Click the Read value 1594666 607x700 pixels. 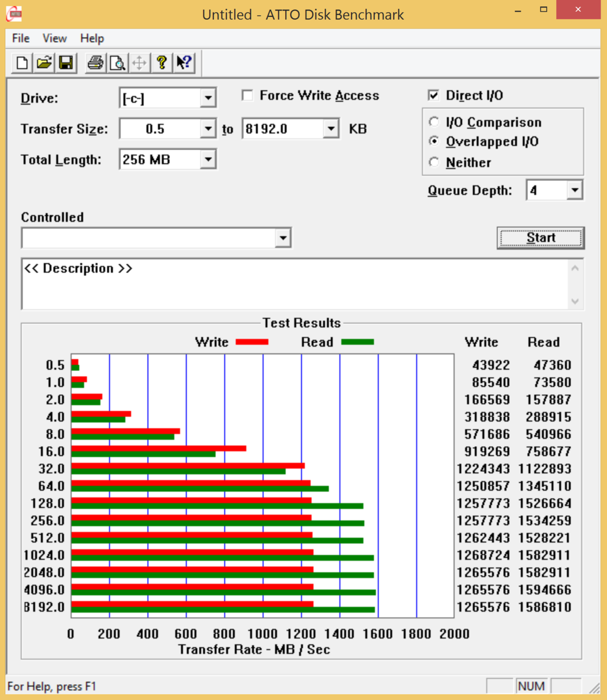[545, 590]
